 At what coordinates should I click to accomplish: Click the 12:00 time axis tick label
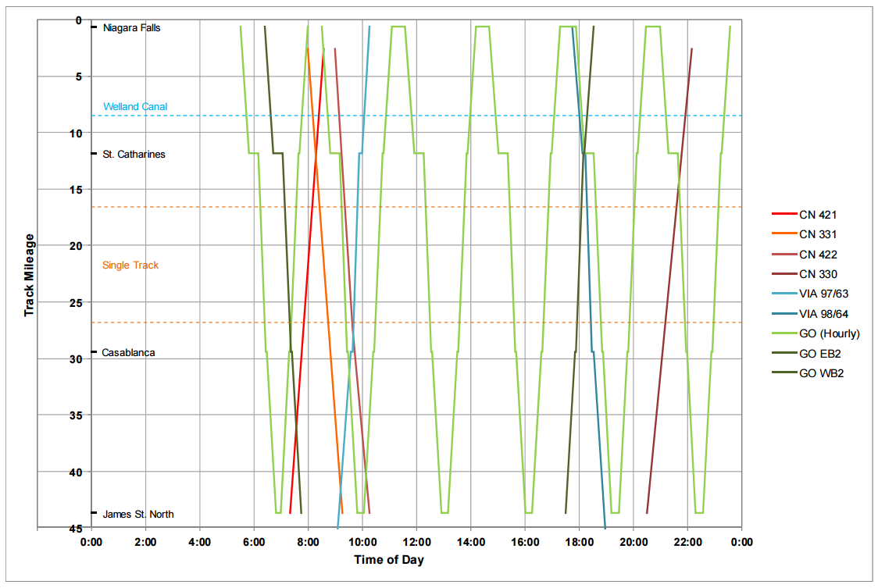click(x=416, y=543)
